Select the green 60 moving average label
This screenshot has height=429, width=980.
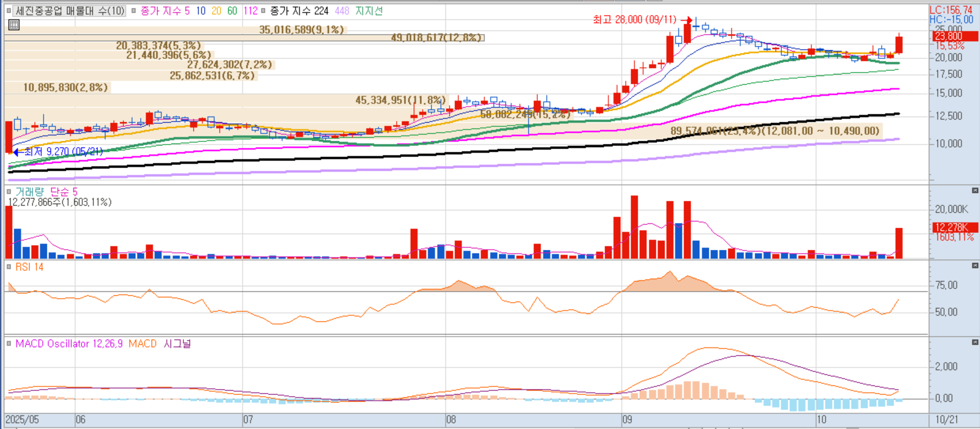point(232,11)
